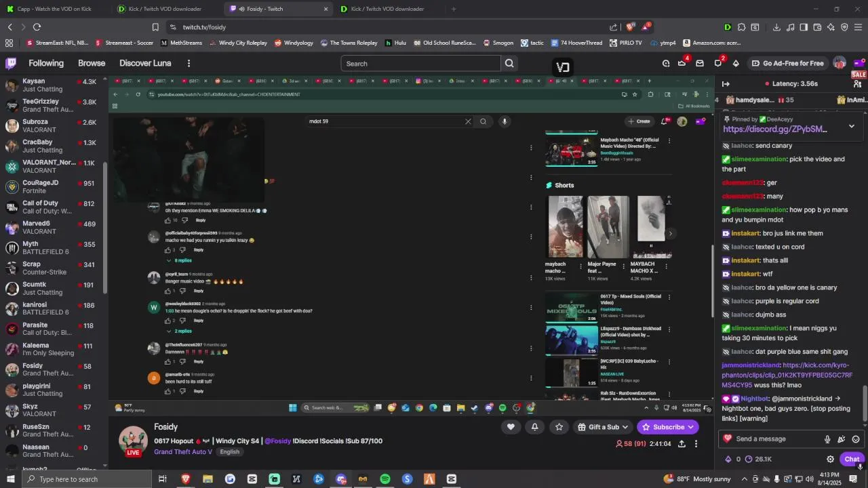The image size is (868, 488).
Task: Open the Following page
Action: click(46, 63)
